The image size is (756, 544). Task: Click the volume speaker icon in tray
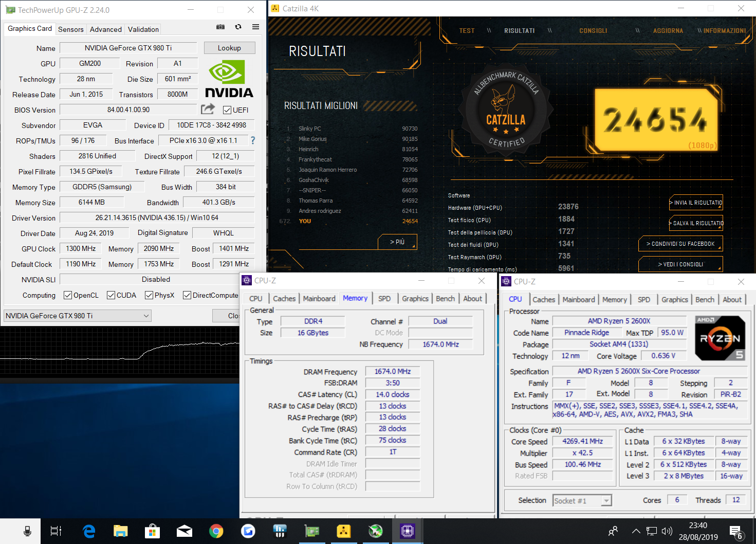(667, 531)
